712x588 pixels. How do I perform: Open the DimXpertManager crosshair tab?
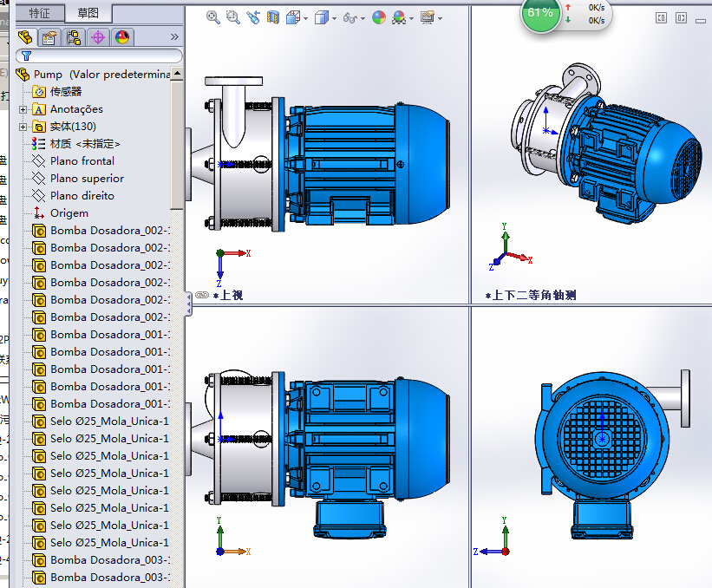pyautogui.click(x=98, y=37)
